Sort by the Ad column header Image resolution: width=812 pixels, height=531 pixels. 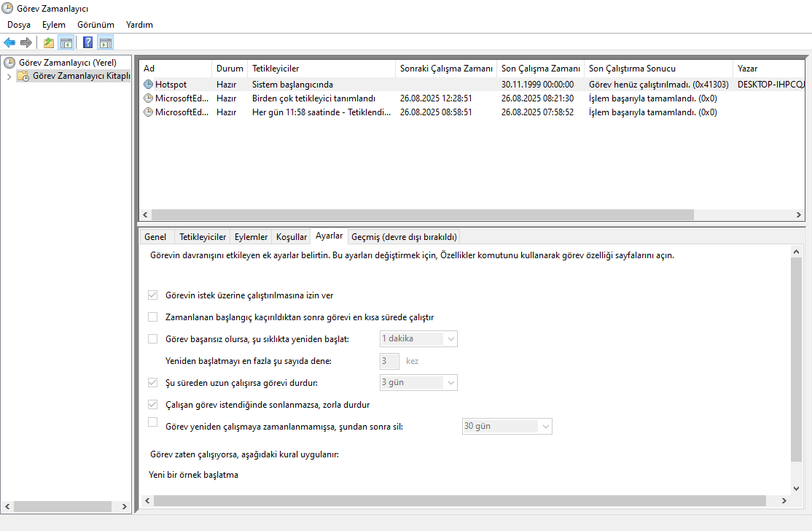coord(176,69)
